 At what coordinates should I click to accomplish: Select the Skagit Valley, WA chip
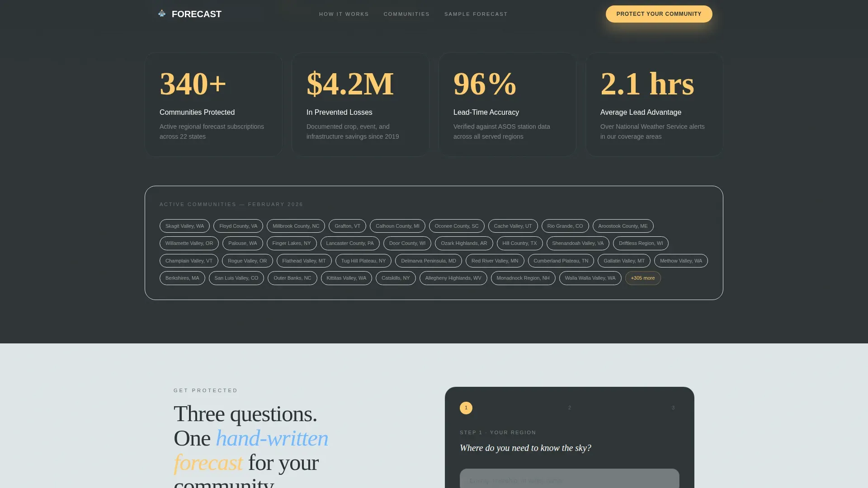click(x=184, y=226)
